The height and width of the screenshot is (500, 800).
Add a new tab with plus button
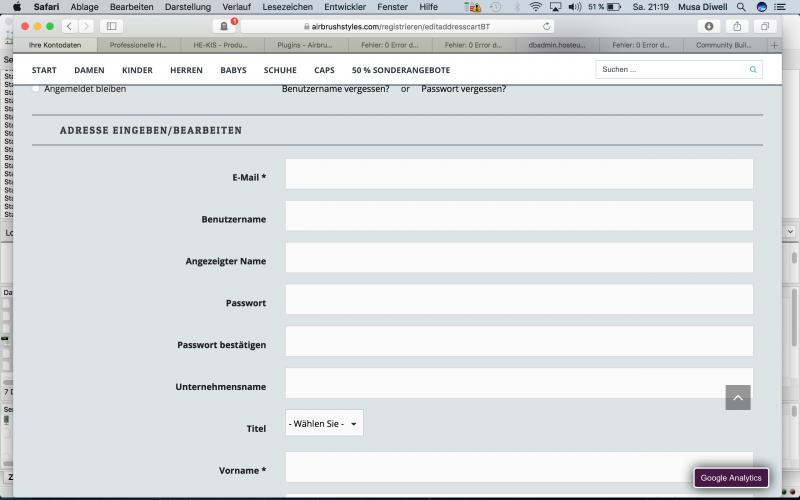pyautogui.click(x=775, y=45)
